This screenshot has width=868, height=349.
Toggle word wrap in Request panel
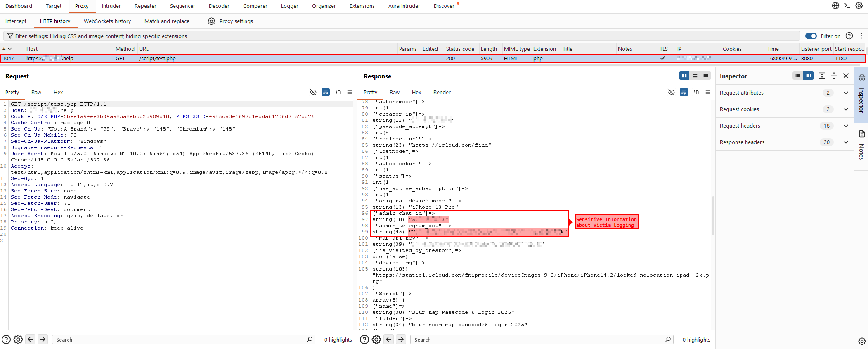click(x=326, y=92)
